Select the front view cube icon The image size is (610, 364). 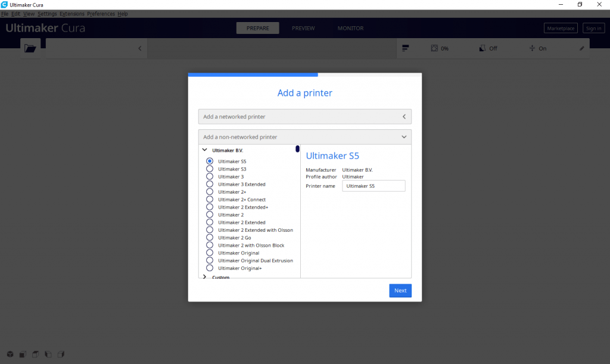pos(23,354)
